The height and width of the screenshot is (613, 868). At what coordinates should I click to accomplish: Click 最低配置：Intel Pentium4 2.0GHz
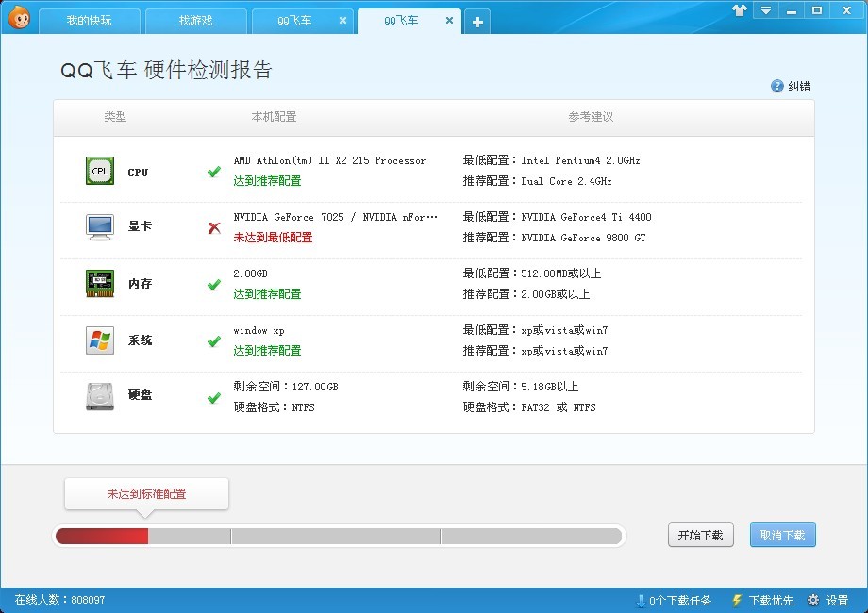551,160
